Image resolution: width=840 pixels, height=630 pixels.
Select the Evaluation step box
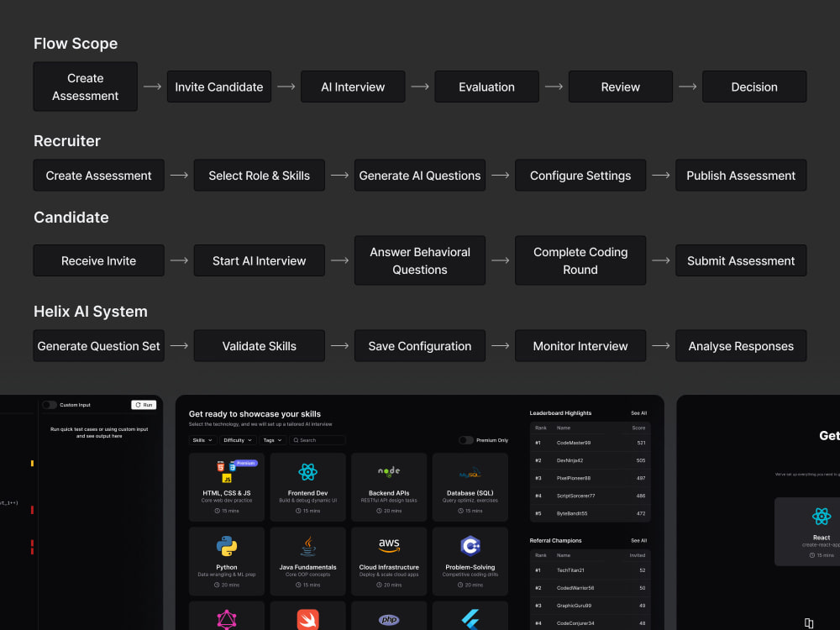point(487,87)
